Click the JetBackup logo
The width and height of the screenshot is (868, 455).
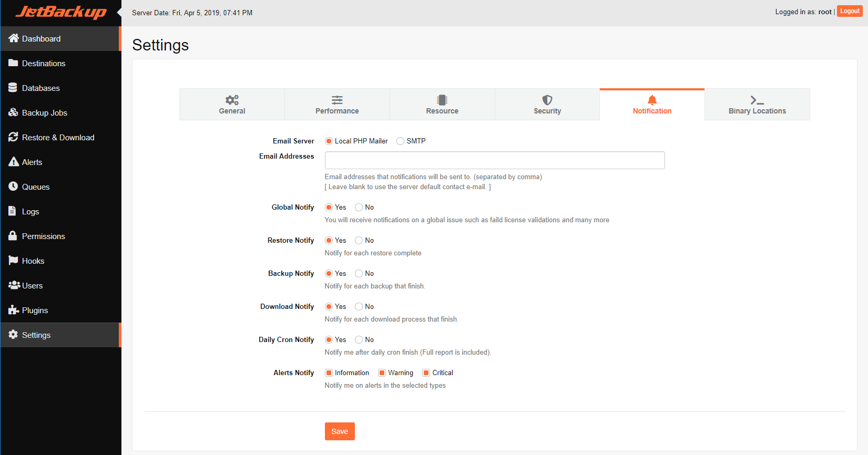(x=61, y=12)
